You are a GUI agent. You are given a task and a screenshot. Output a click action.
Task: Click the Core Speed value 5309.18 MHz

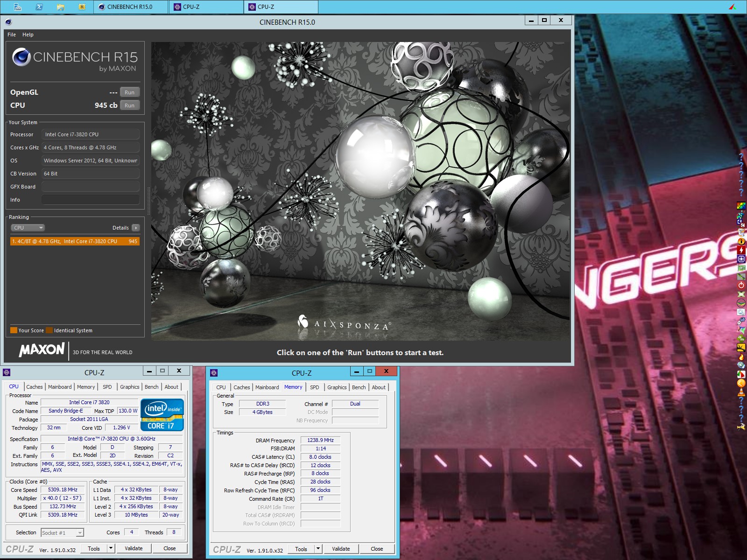[x=63, y=490]
